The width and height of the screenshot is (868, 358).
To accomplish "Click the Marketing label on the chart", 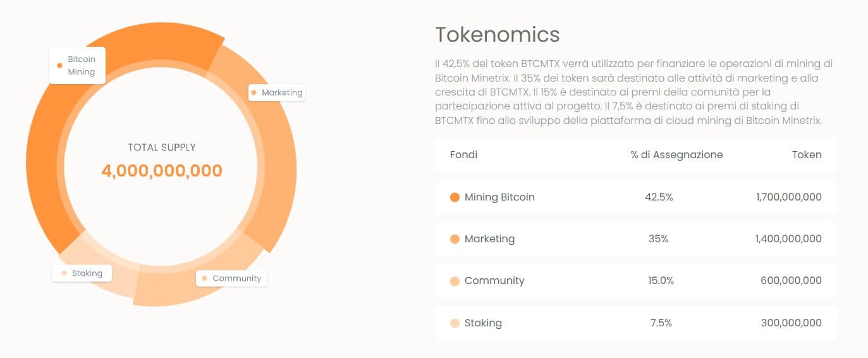I will [277, 92].
